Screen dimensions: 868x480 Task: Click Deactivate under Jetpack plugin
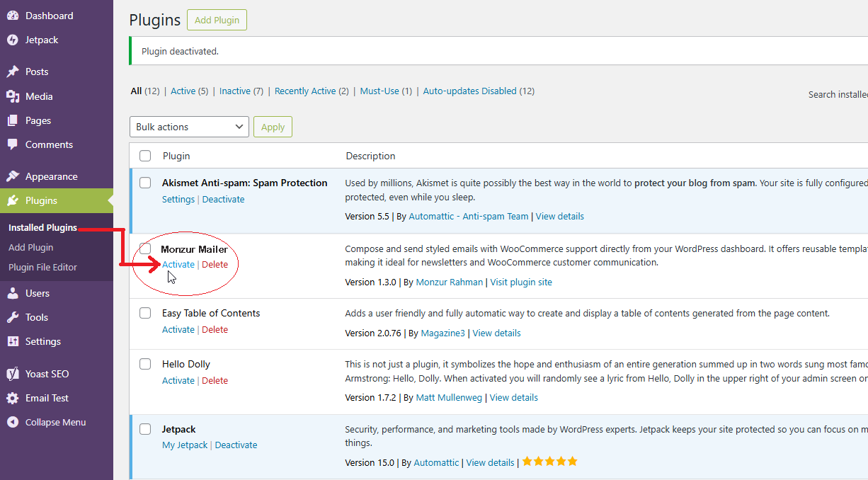(236, 445)
